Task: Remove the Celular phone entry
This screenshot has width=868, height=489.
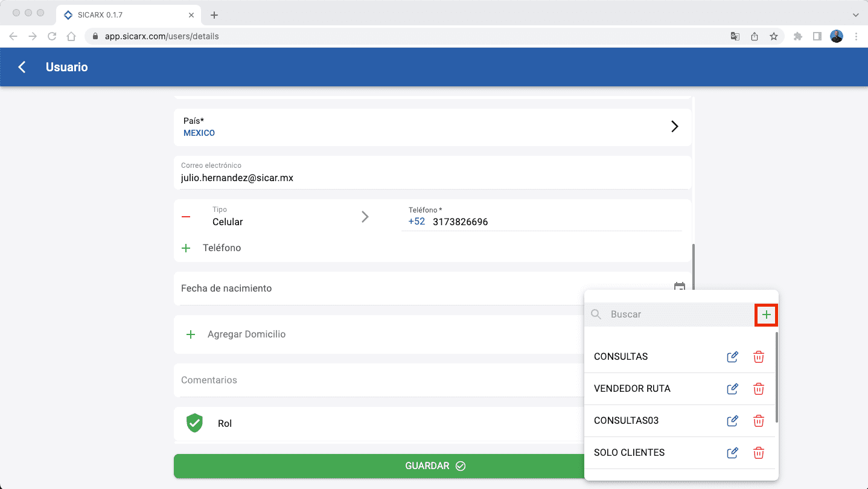Action: click(x=186, y=217)
